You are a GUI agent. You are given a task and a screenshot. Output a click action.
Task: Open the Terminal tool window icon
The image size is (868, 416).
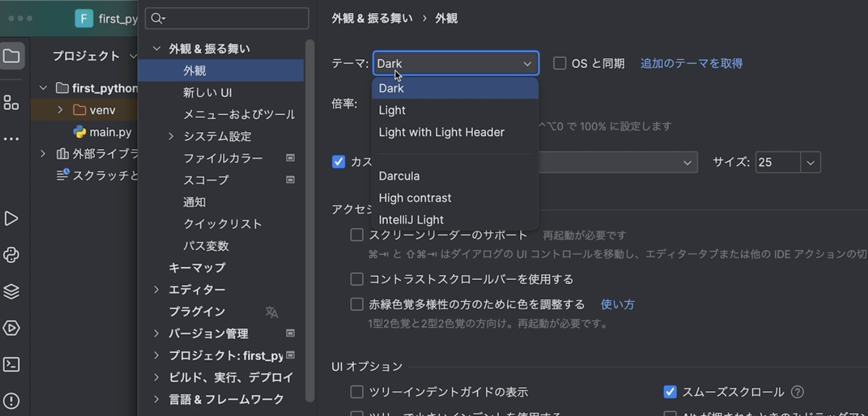pos(11,365)
